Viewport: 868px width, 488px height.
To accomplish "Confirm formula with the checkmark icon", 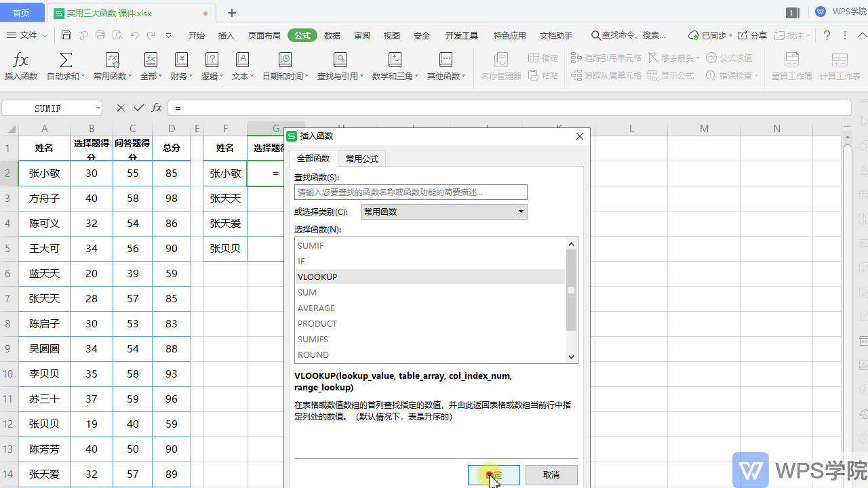I will pyautogui.click(x=139, y=108).
